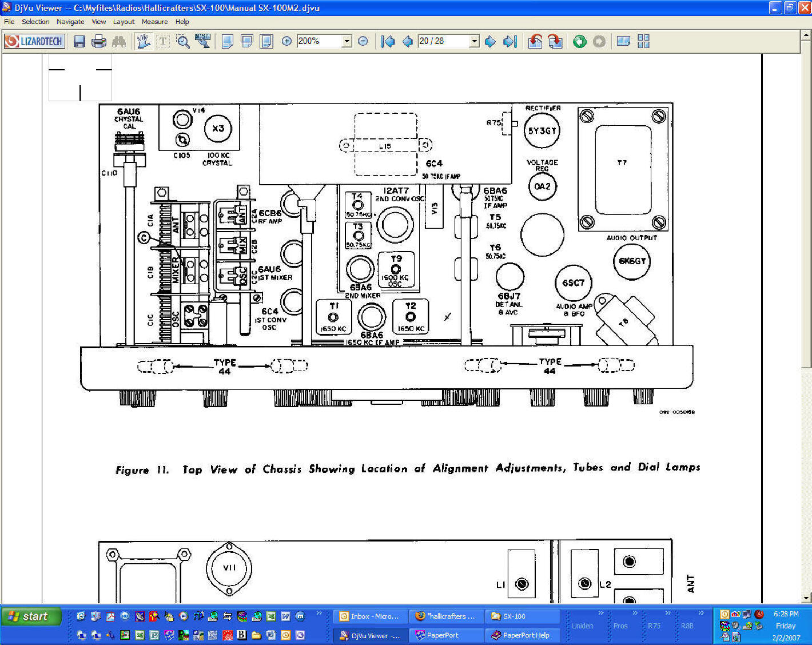Print the document using the printer icon
Viewport: 812px width, 645px height.
pos(99,41)
